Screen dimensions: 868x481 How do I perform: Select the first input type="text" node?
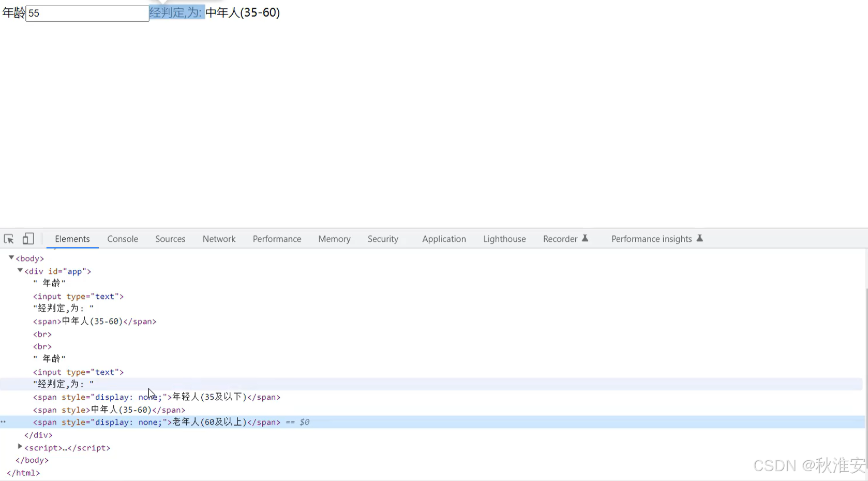point(79,296)
